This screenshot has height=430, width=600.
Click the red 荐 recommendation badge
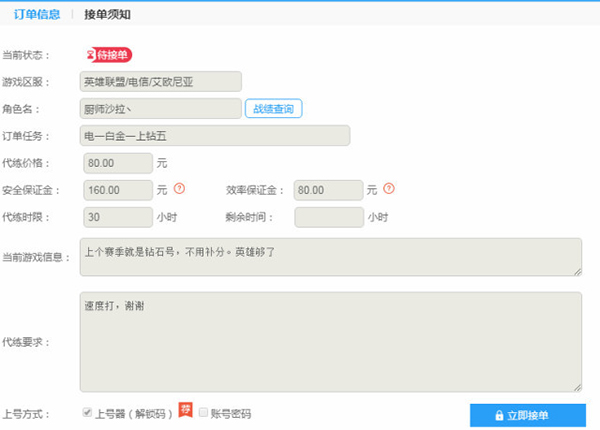(x=185, y=410)
